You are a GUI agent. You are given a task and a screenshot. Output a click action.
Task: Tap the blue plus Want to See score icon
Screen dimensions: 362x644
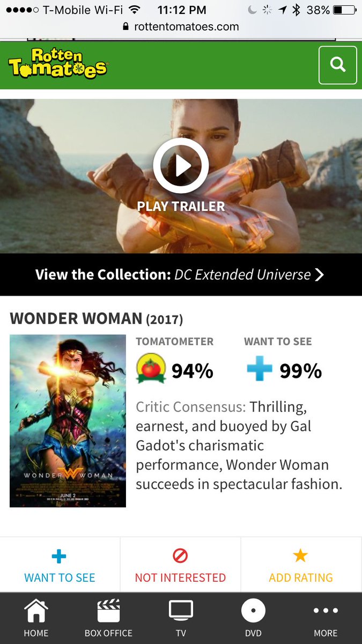pos(260,369)
